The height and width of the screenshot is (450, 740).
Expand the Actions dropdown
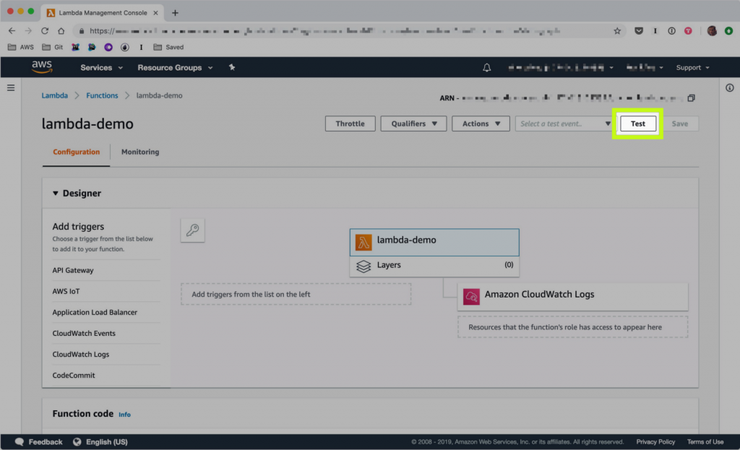480,124
